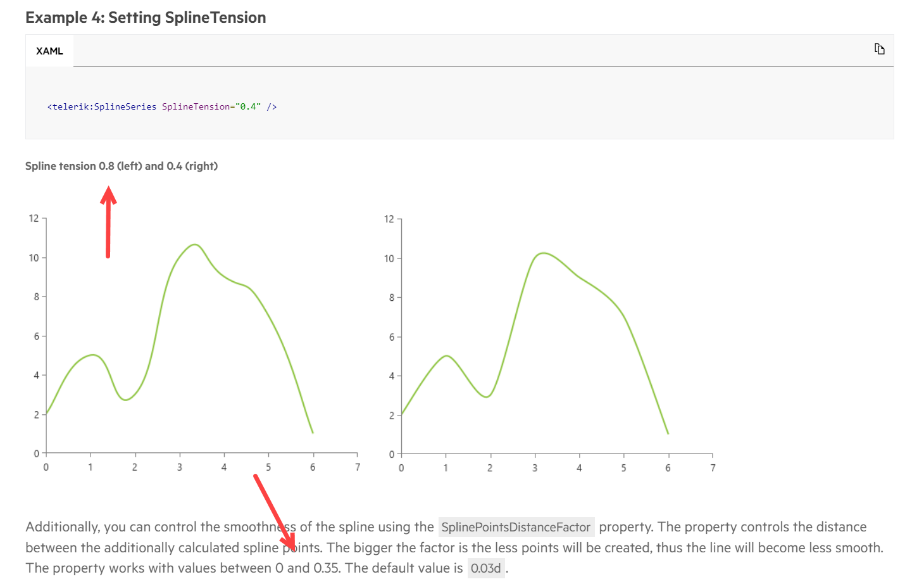Click the copy code icon

click(879, 49)
